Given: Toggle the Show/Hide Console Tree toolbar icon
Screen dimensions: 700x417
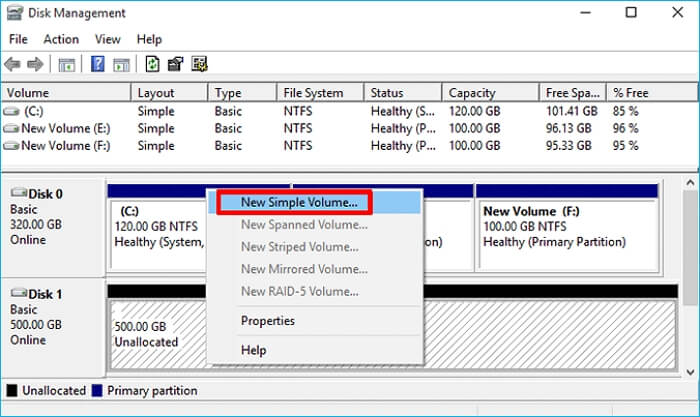Looking at the screenshot, I should (x=67, y=65).
